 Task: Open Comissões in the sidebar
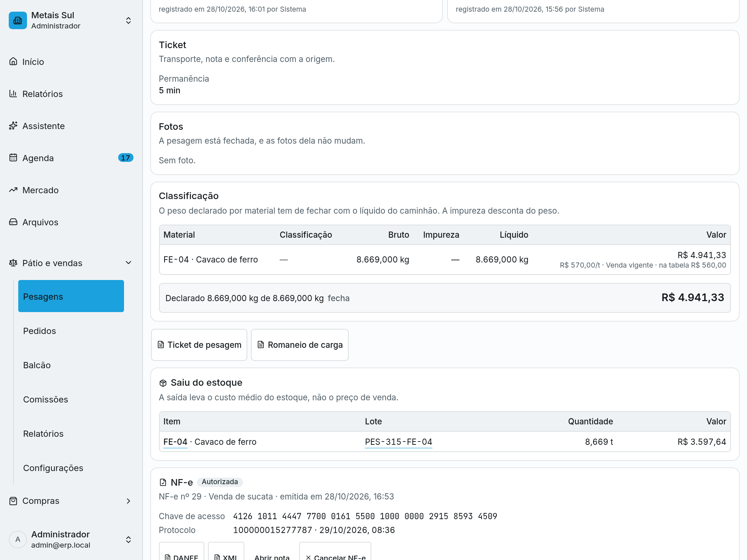click(71, 400)
